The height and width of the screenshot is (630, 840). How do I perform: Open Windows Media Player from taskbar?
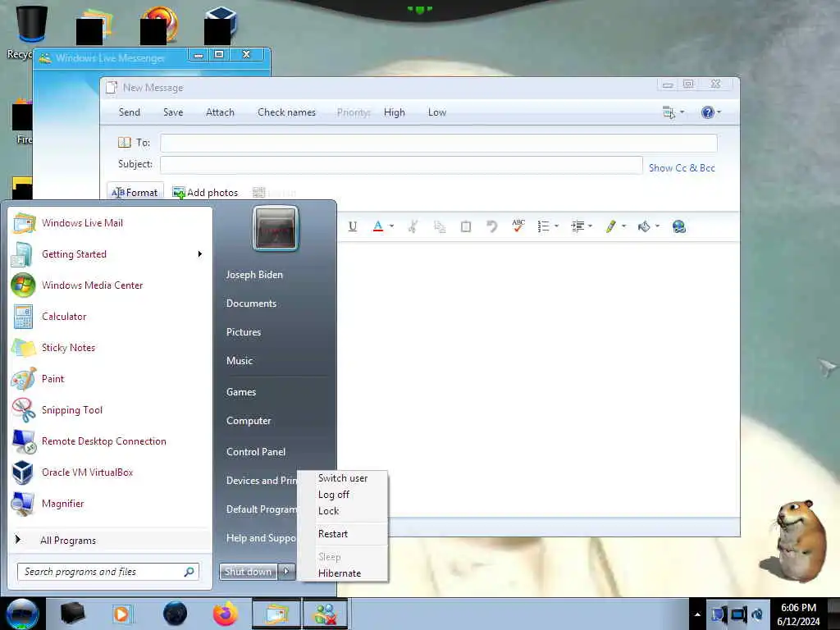(x=121, y=614)
